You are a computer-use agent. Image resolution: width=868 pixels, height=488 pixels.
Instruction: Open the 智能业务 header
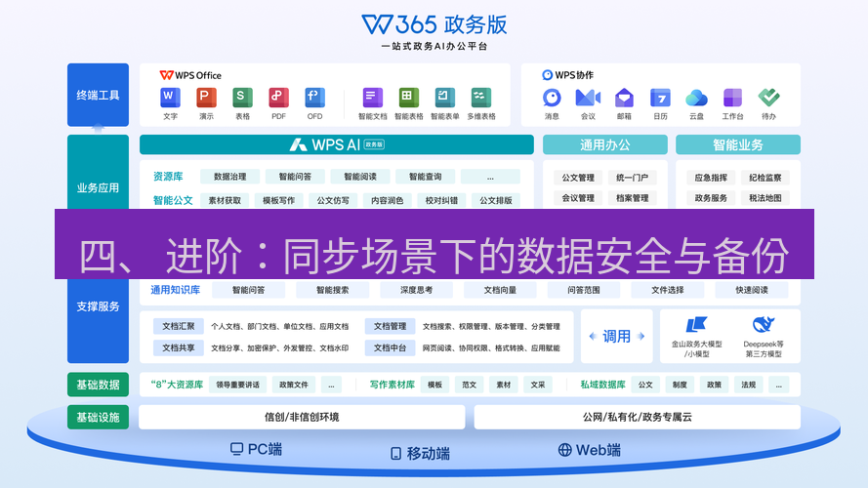[738, 144]
